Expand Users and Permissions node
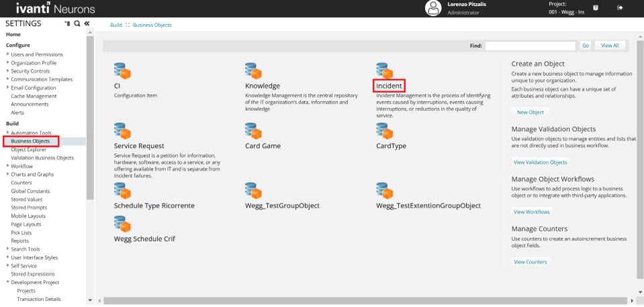The height and width of the screenshot is (307, 644). coord(8,54)
